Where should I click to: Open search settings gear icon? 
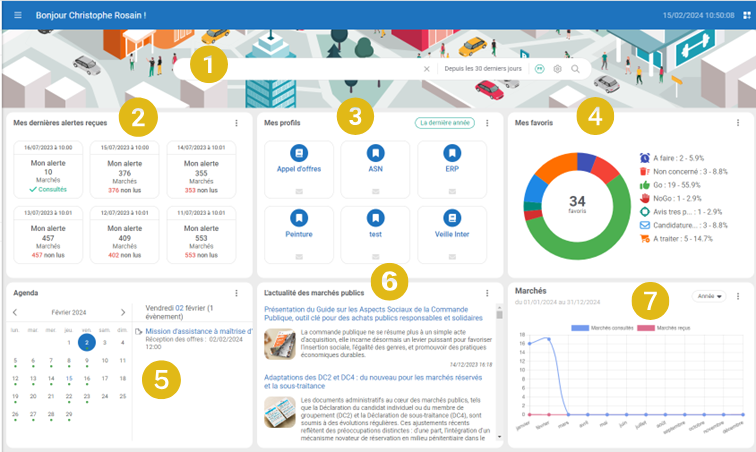[557, 69]
